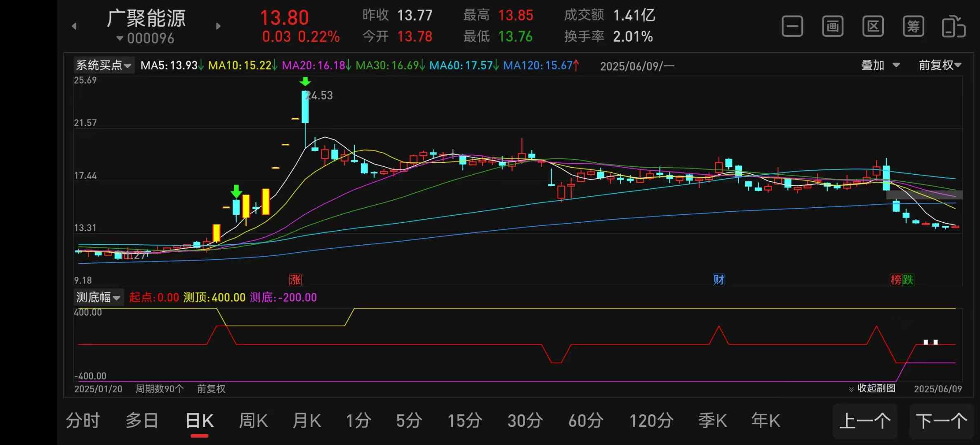The image size is (980, 445).
Task: Switch to 15分 chart tab
Action: pyautogui.click(x=465, y=421)
